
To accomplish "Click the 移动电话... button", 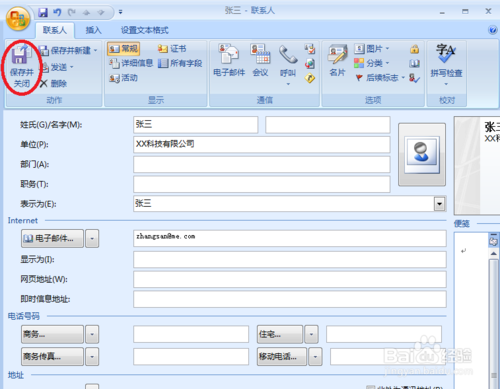I will [282, 357].
